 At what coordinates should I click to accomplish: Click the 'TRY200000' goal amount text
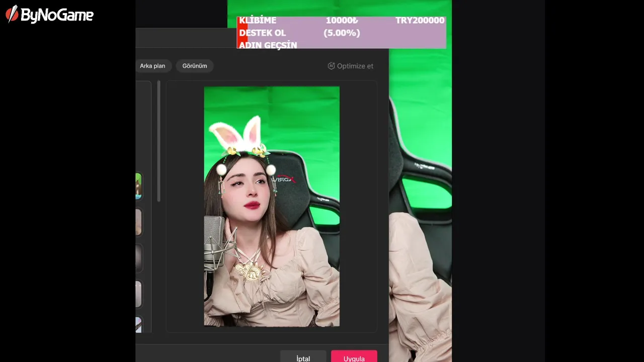point(420,21)
